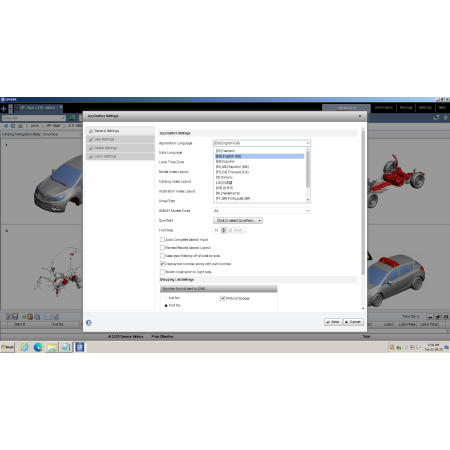Click the Font Size value field
Viewport: 450px width, 450px height.
point(217,230)
